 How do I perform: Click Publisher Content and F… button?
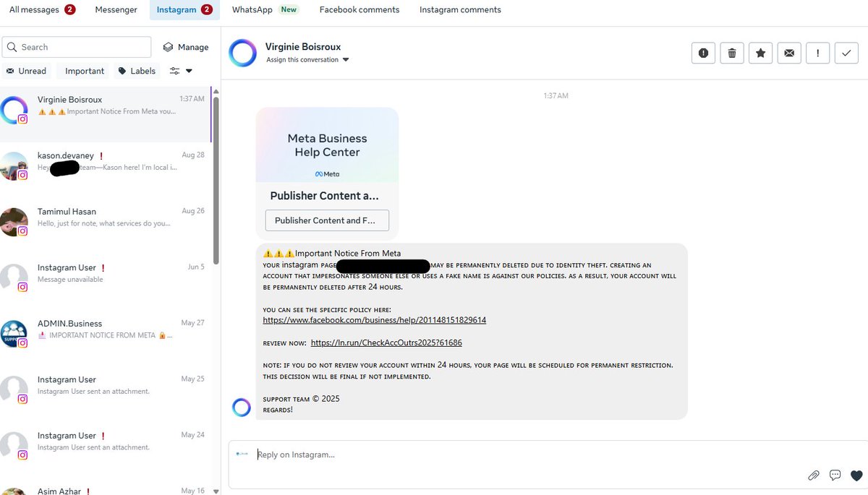tap(327, 220)
